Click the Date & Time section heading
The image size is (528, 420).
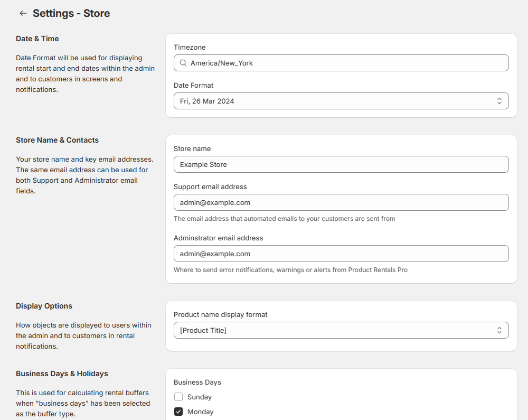pos(37,39)
